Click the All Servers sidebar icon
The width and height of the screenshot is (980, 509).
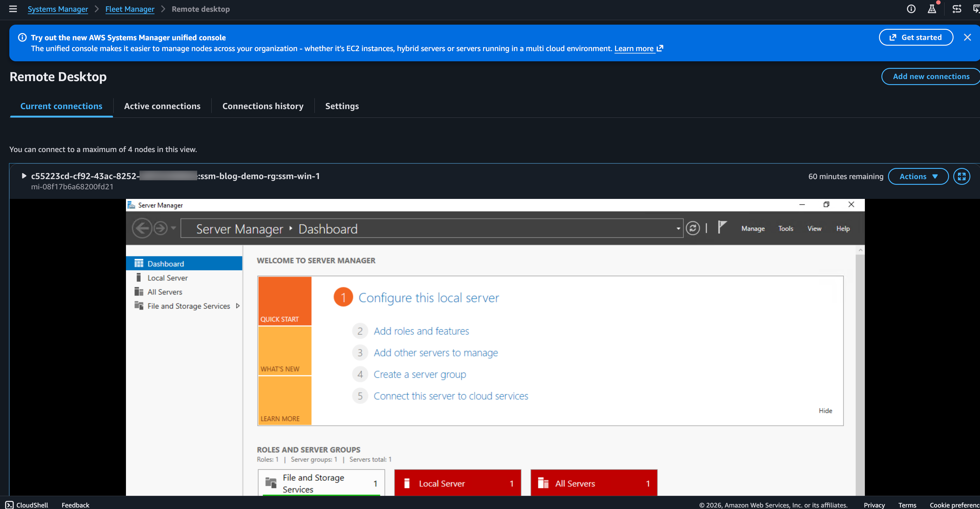pyautogui.click(x=139, y=291)
